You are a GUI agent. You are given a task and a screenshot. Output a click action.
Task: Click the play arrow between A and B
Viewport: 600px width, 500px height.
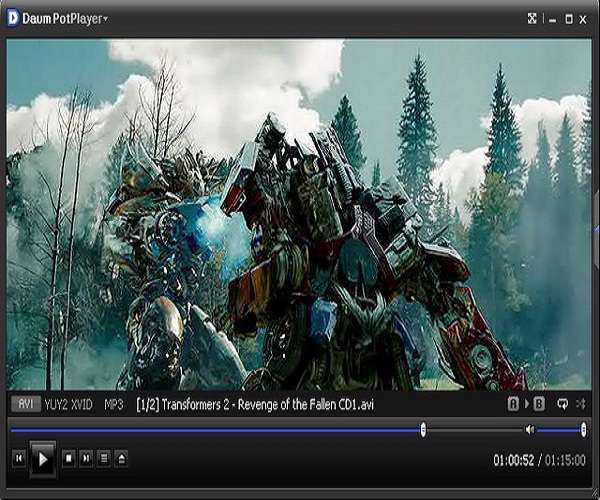coord(527,404)
